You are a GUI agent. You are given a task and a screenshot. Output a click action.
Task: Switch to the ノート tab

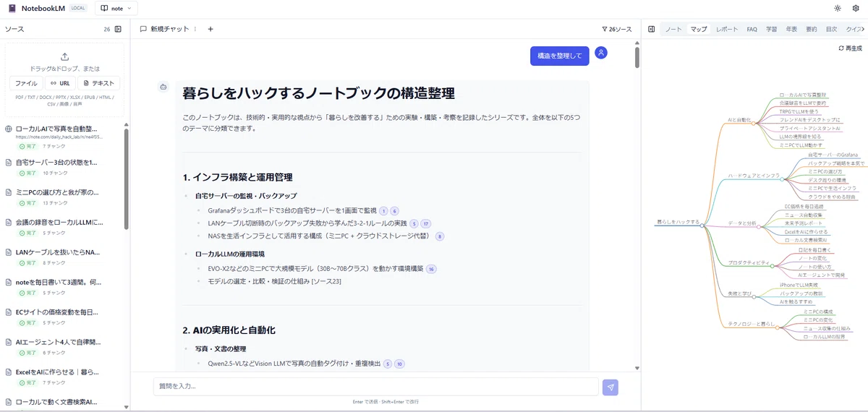coord(673,30)
